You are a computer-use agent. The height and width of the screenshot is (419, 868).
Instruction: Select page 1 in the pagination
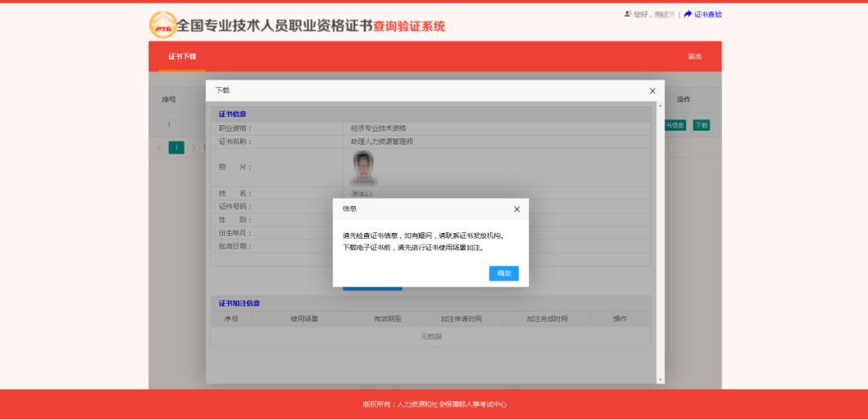(x=176, y=147)
